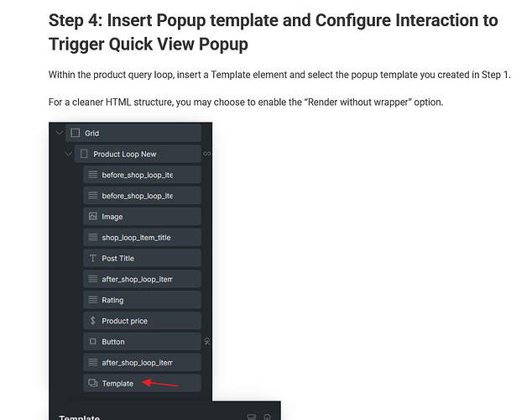Click the Step 4 heading text
The height and width of the screenshot is (420, 532).
coord(273,32)
